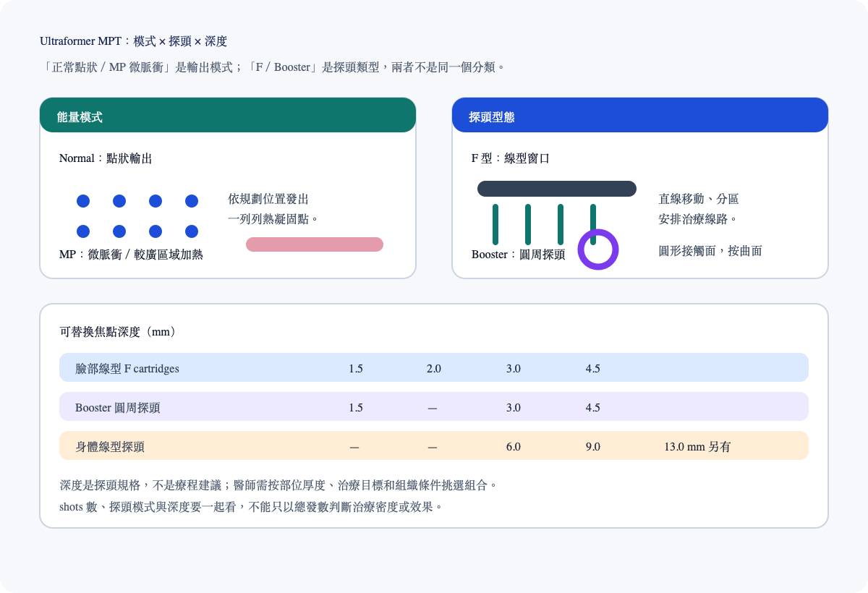Click the cell "13.0 mm 另有"
The image size is (868, 593).
(x=697, y=447)
